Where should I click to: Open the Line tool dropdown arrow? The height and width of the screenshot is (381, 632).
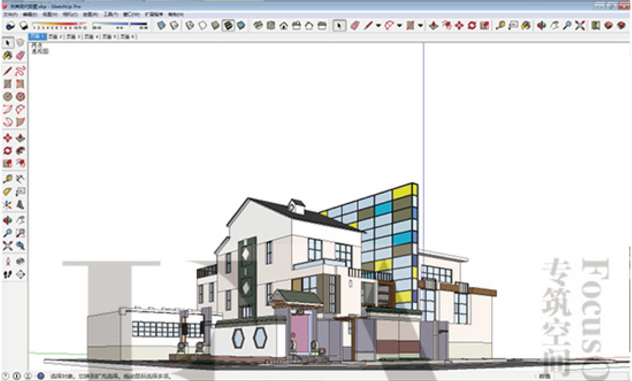click(x=378, y=26)
